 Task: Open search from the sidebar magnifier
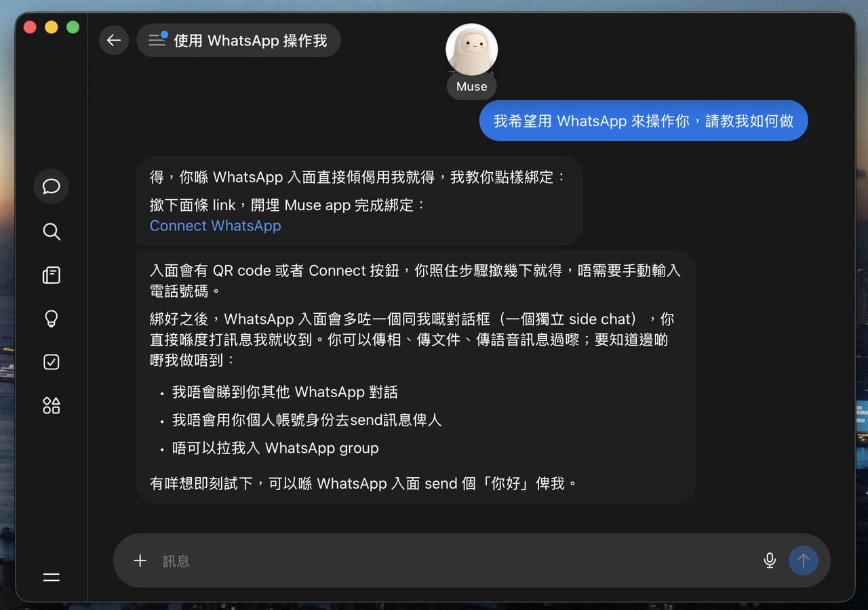tap(52, 231)
